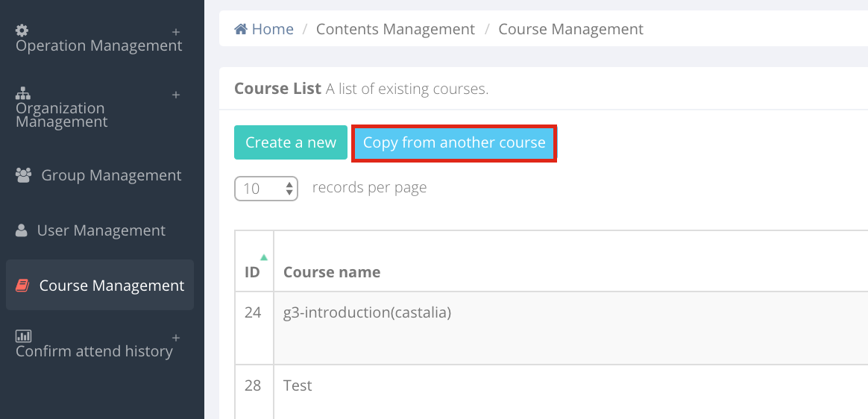Screen dimensions: 868x419
Task: Click Copy from another course button
Action: tap(454, 143)
